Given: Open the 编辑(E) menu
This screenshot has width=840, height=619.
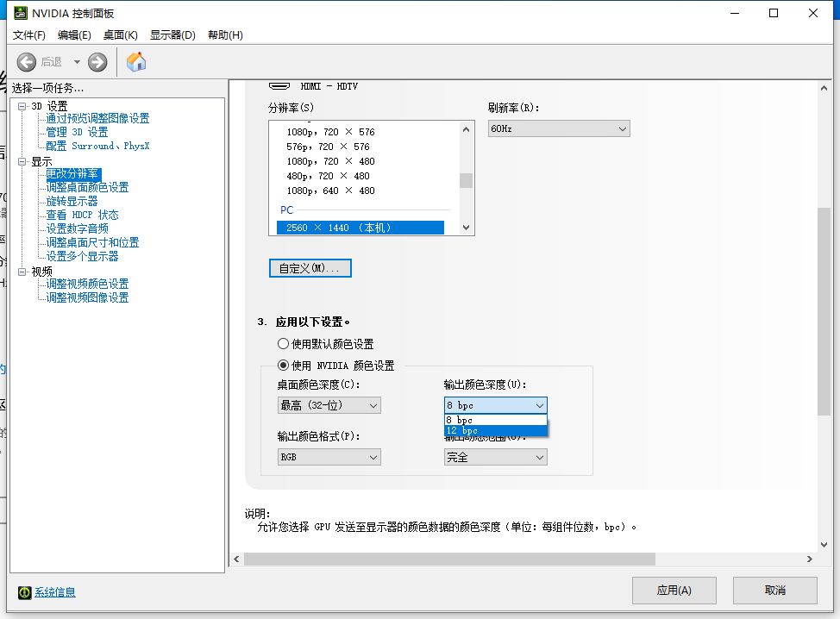Looking at the screenshot, I should coord(74,34).
